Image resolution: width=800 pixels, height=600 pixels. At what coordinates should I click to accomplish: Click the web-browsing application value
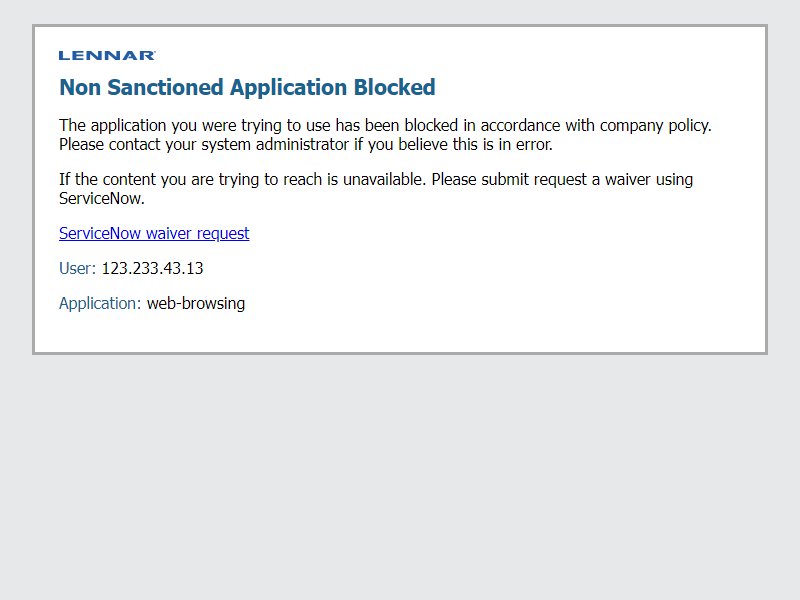click(x=196, y=304)
